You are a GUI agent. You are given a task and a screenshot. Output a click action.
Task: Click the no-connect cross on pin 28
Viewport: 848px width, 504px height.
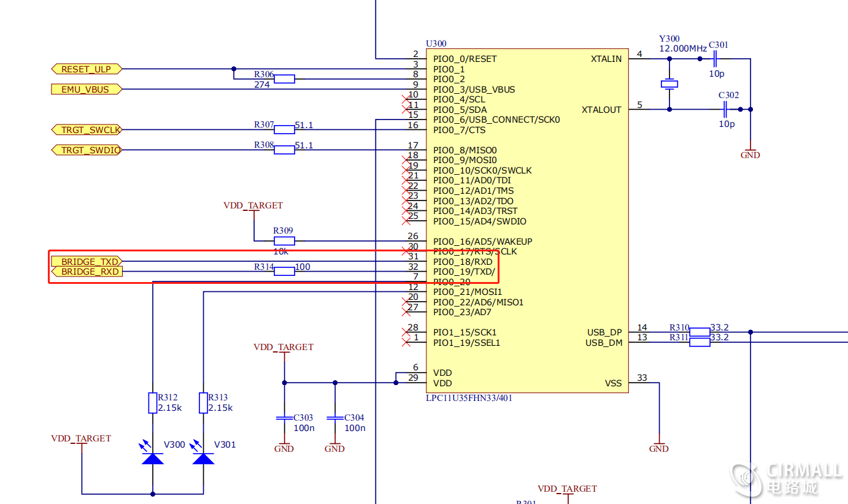click(x=406, y=332)
